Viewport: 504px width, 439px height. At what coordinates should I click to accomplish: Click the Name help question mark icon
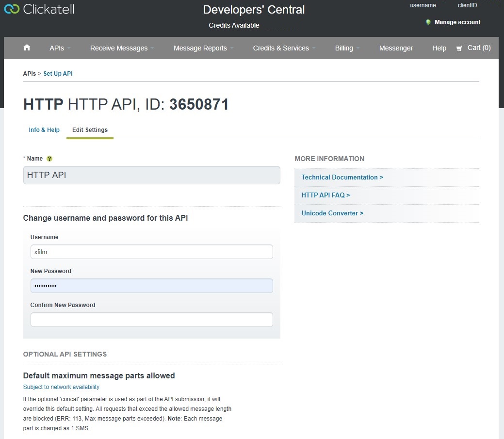point(49,159)
